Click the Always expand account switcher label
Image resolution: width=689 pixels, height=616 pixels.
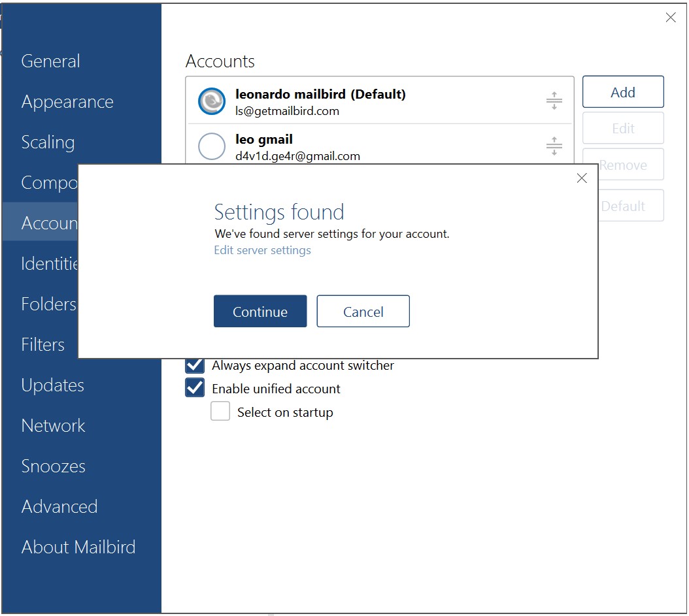303,366
